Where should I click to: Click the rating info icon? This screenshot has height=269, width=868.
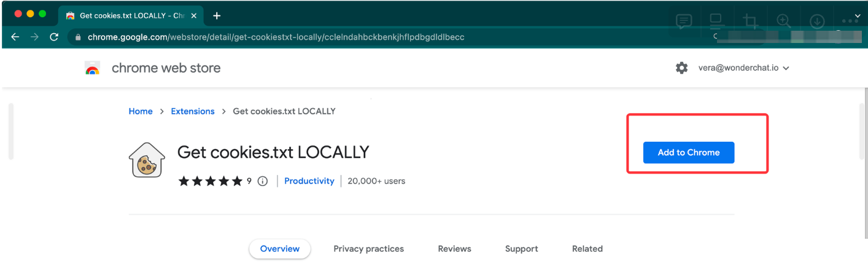(x=263, y=181)
